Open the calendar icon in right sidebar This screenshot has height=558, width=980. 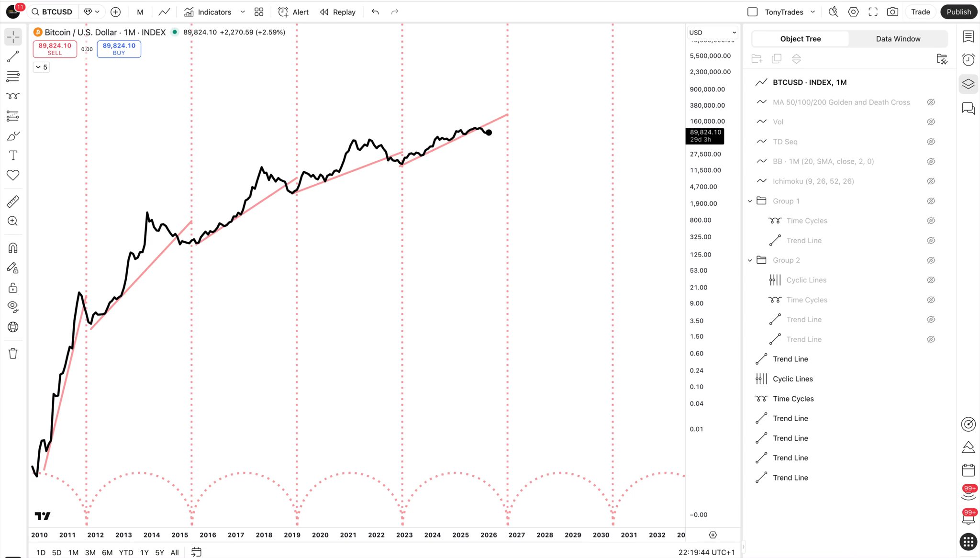click(x=969, y=470)
